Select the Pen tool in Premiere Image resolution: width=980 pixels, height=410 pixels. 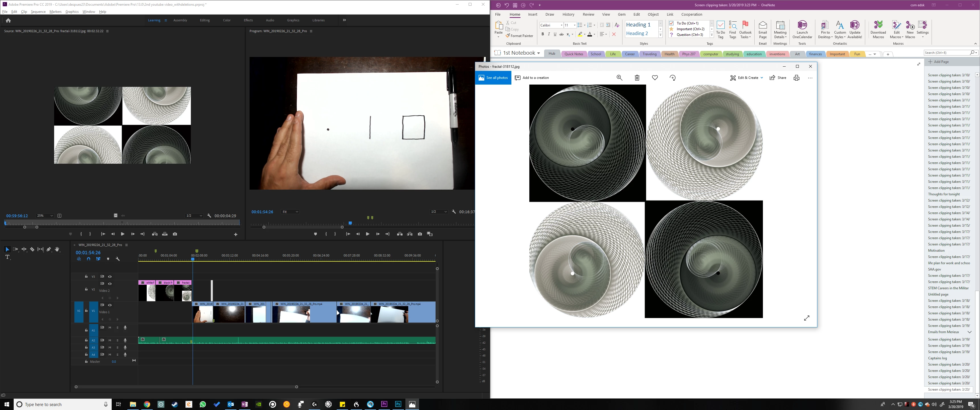coord(49,249)
